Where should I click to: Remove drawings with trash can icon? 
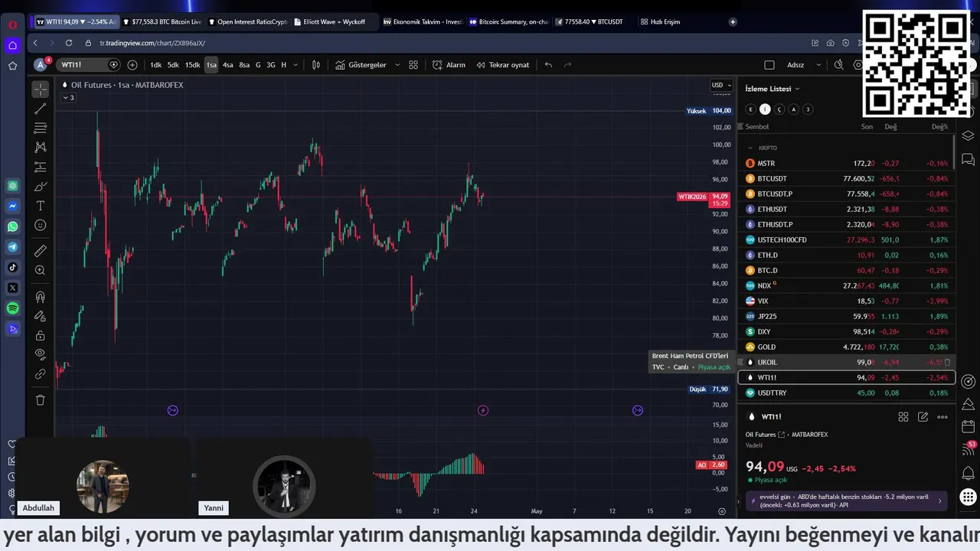point(41,400)
